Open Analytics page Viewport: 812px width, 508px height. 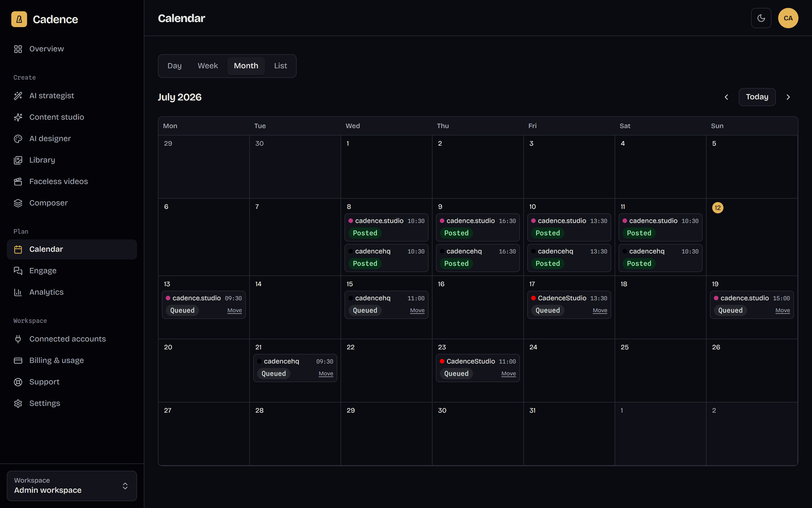[72, 292]
